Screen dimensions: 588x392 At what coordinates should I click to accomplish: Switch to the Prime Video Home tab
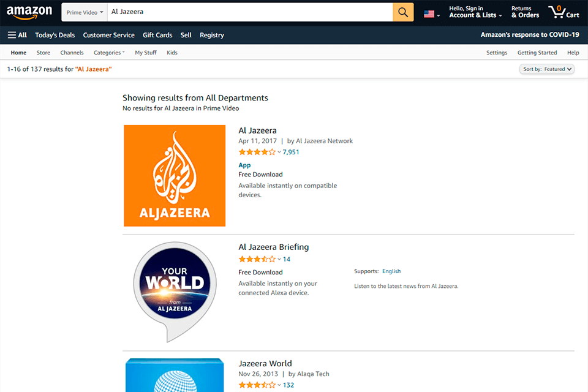[x=18, y=53]
